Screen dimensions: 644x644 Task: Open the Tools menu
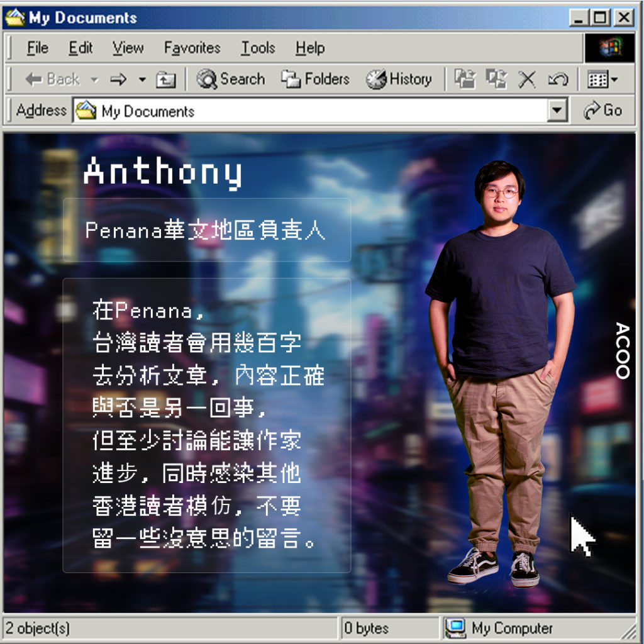click(x=258, y=48)
